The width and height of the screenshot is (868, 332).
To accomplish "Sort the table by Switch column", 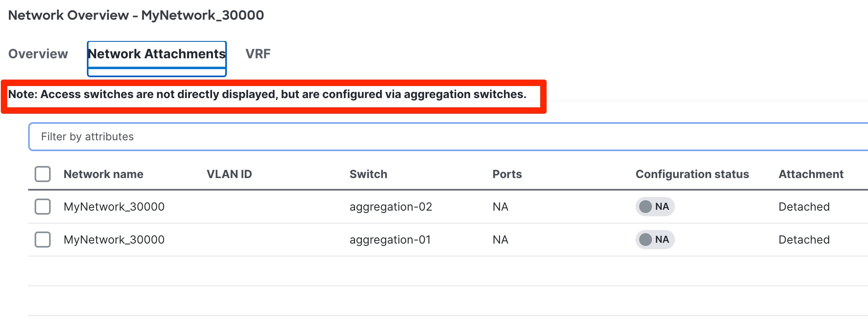I will (x=368, y=174).
